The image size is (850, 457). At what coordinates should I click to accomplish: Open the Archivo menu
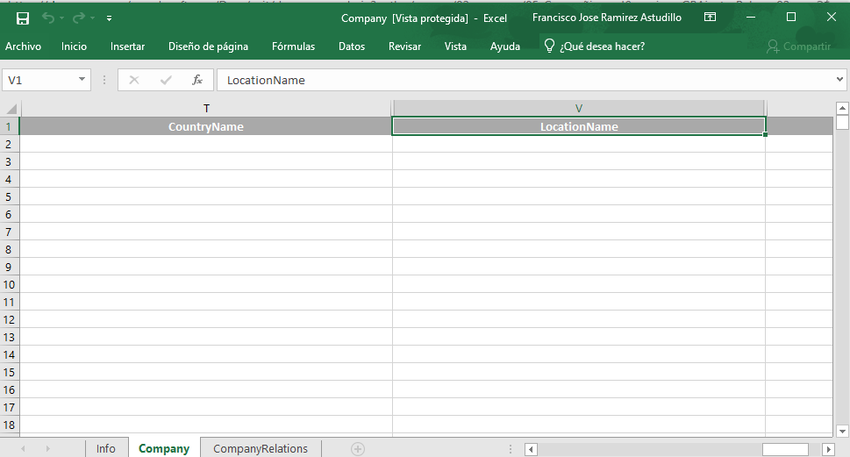(23, 46)
